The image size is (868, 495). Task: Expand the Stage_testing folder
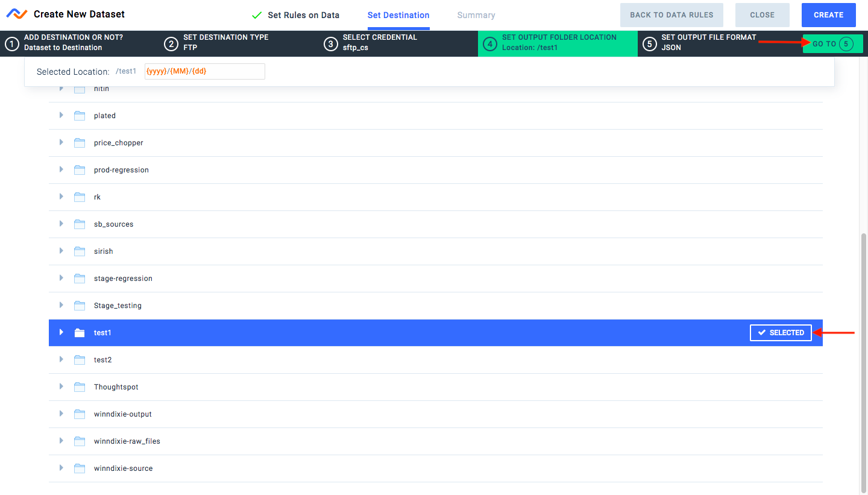[x=61, y=305]
